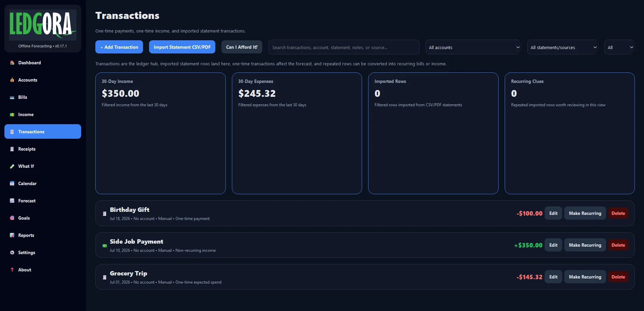The height and width of the screenshot is (311, 644).
Task: Click the Forecast chart icon
Action: (12, 201)
